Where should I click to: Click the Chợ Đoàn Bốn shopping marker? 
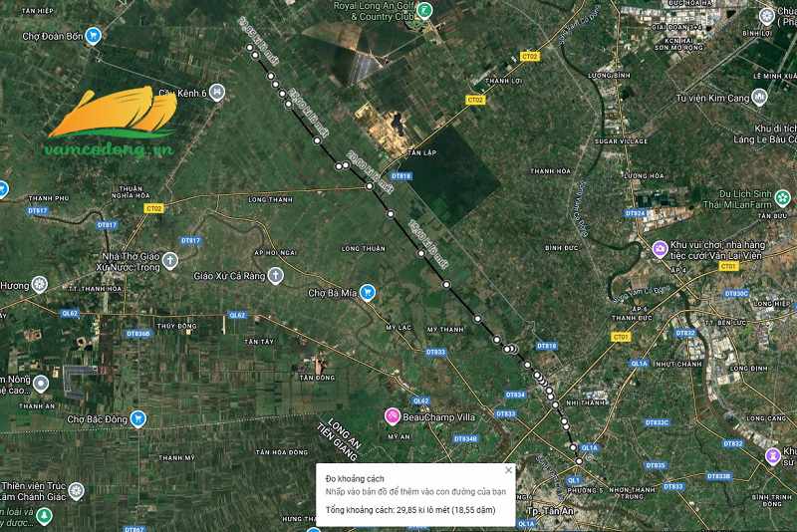tap(93, 36)
